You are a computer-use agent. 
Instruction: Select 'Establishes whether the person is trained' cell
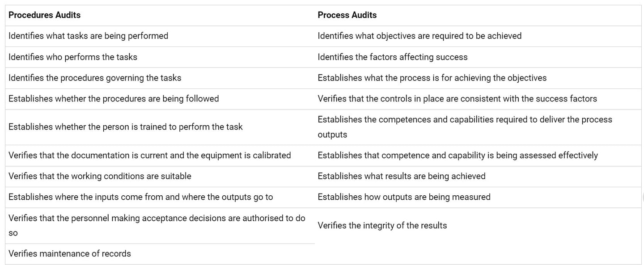160,127
